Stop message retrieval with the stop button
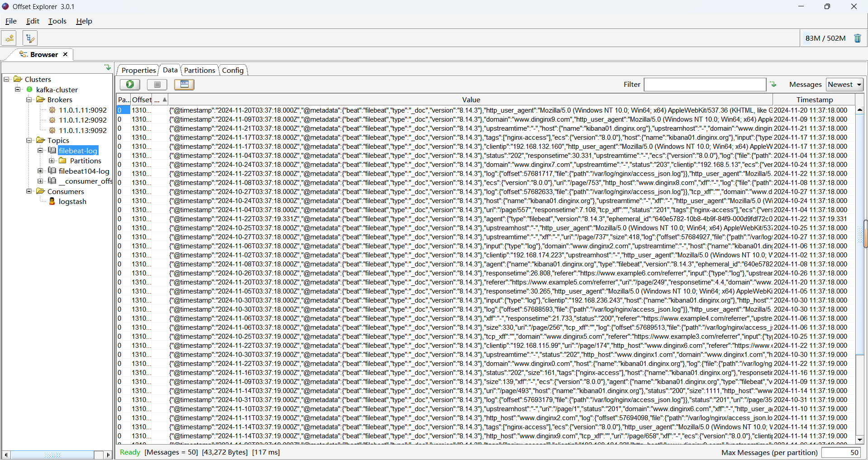Viewport: 868px width, 460px height. click(x=157, y=84)
